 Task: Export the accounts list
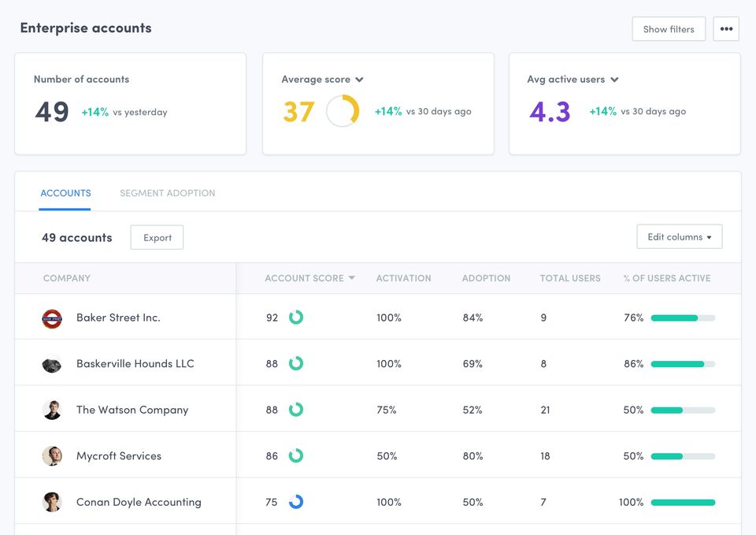coord(157,238)
